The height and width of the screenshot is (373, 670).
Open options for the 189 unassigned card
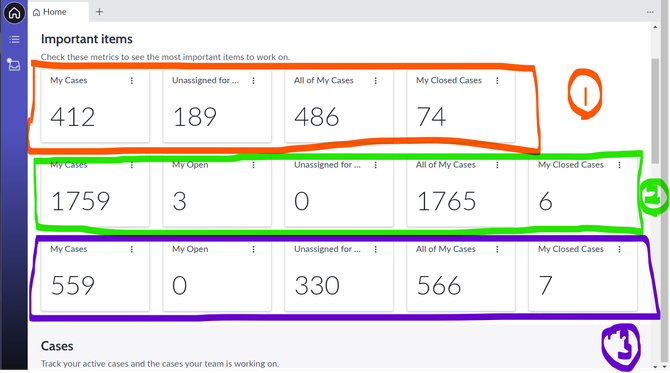253,80
